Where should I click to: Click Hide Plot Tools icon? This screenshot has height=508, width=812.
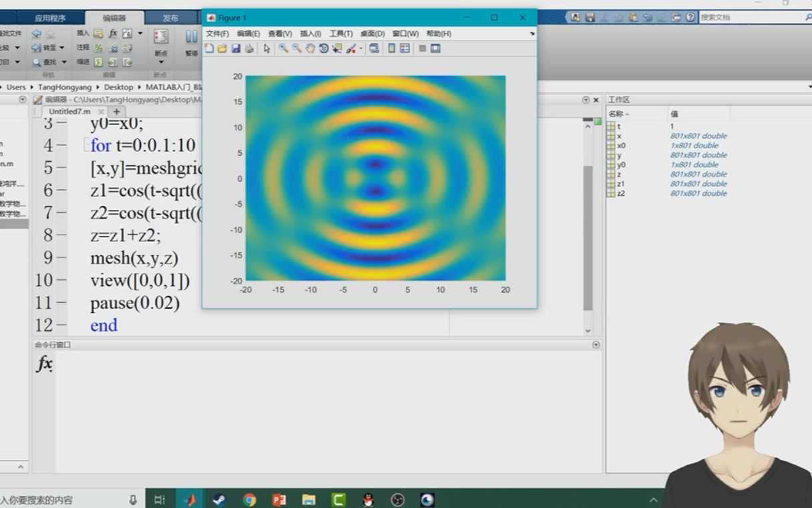tap(422, 48)
